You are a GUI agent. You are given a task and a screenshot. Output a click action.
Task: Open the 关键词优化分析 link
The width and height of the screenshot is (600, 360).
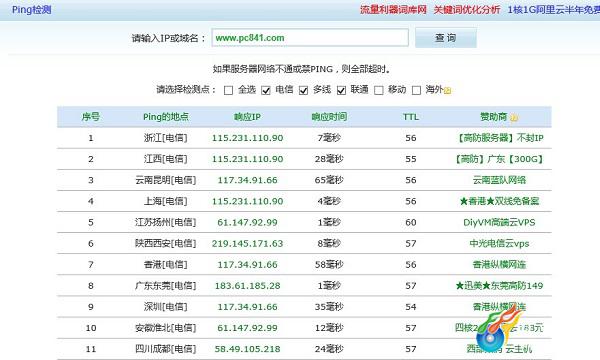466,10
